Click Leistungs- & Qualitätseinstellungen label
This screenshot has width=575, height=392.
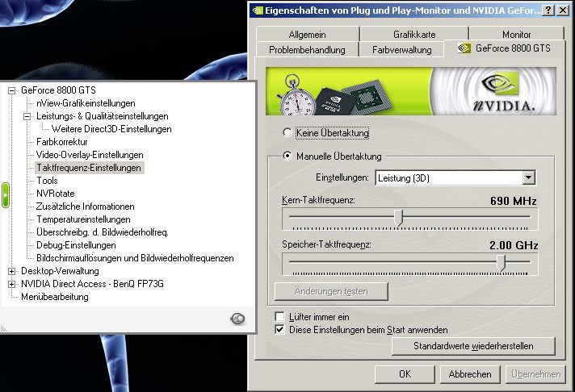(x=103, y=116)
